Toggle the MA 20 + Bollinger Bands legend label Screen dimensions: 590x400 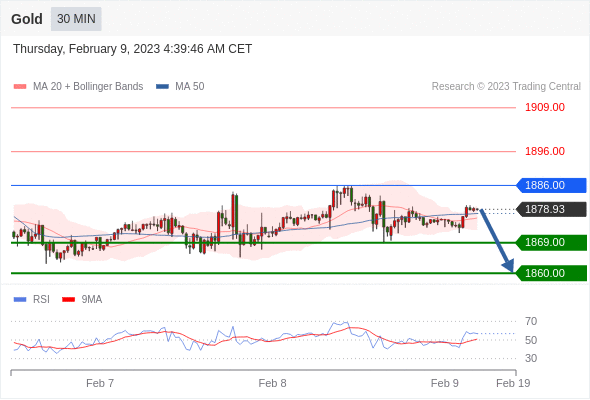coord(88,87)
